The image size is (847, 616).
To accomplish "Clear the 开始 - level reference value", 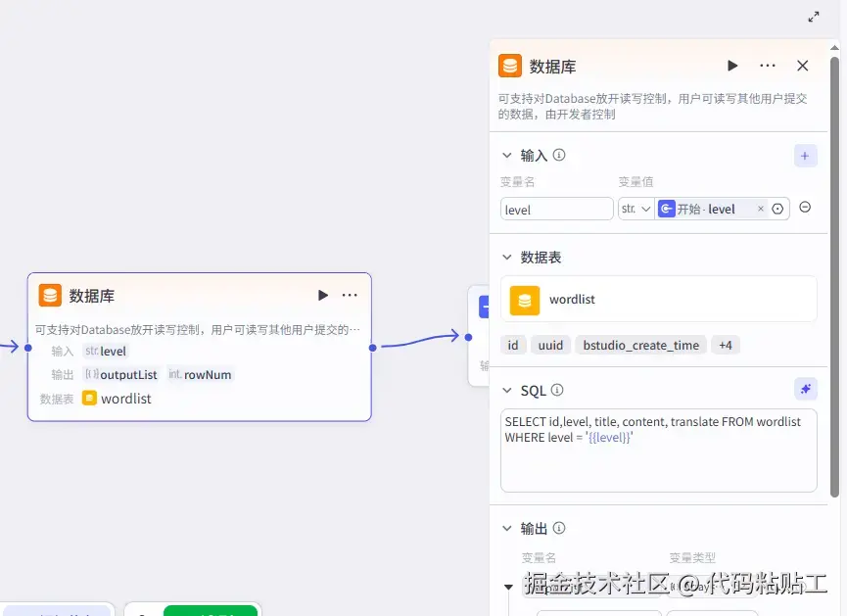I will click(761, 209).
